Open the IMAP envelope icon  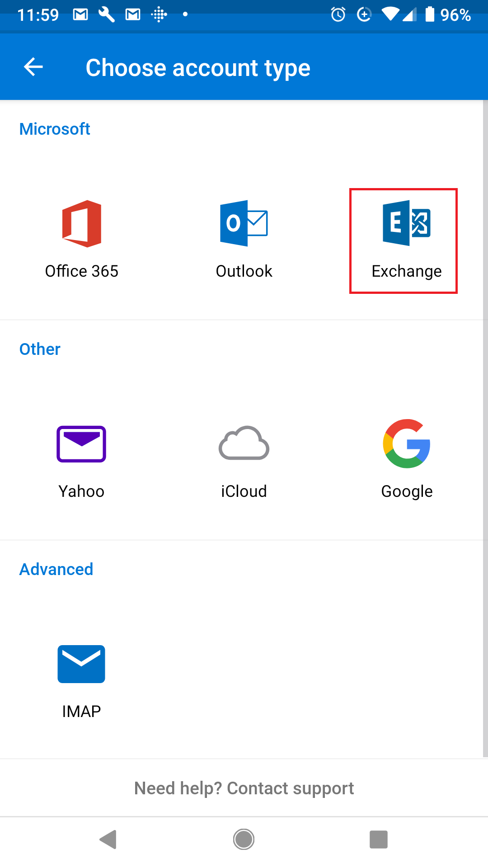pos(81,664)
